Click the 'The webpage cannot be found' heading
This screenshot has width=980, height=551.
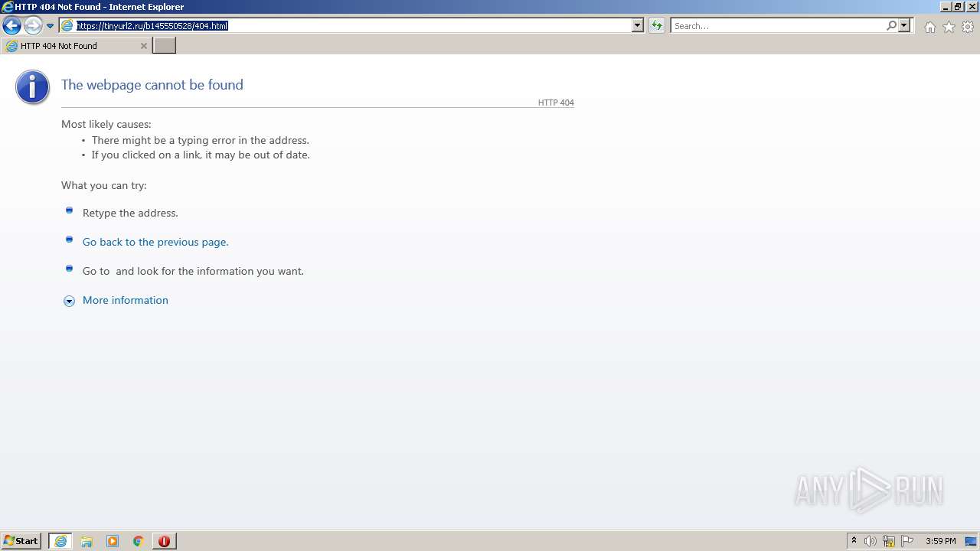pyautogui.click(x=152, y=85)
